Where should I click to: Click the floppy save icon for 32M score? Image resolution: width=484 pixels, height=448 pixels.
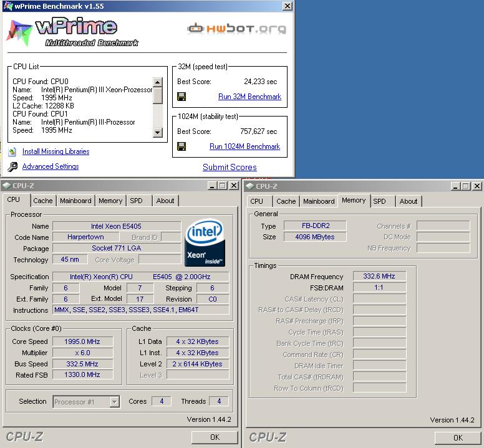[181, 97]
